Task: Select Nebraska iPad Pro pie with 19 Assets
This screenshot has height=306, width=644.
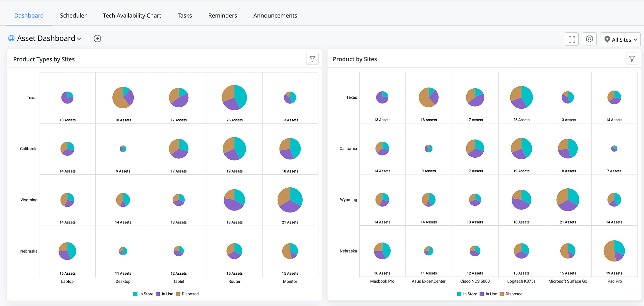Action: coord(614,251)
